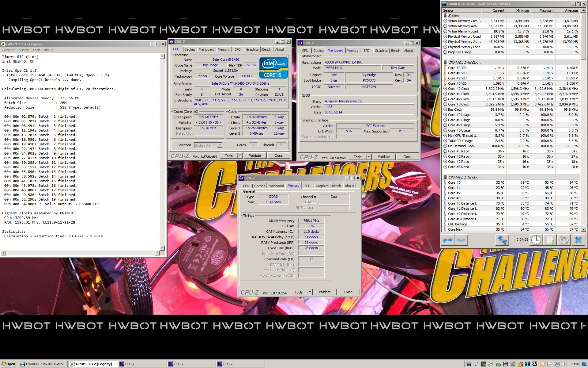Close HWiNFO sensors with blue X
588x368 pixels.
[578, 240]
